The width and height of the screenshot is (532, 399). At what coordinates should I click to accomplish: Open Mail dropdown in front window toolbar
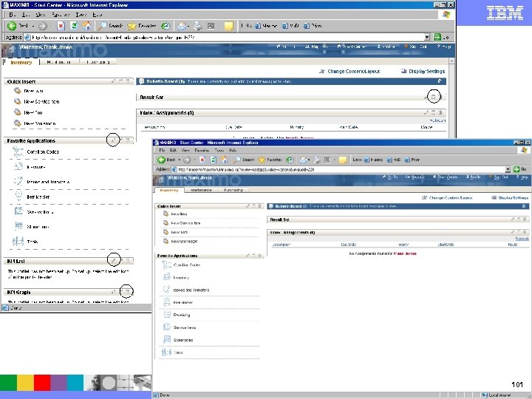pyautogui.click(x=309, y=160)
